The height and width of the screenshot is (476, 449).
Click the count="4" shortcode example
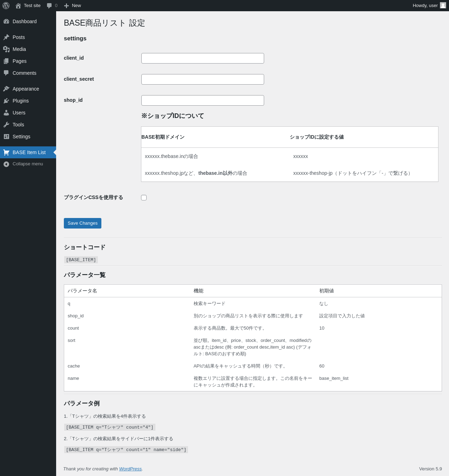point(110,427)
